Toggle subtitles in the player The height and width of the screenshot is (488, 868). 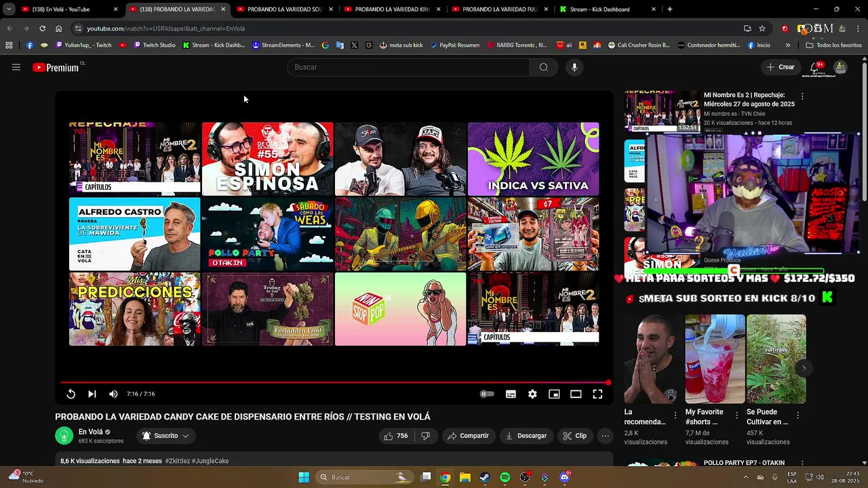point(511,394)
